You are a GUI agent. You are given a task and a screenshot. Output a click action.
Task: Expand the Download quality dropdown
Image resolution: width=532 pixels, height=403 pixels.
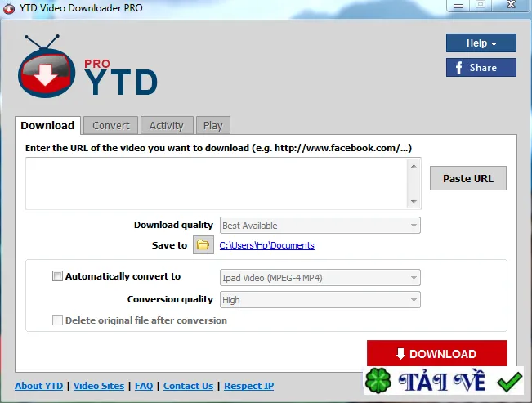pos(320,226)
